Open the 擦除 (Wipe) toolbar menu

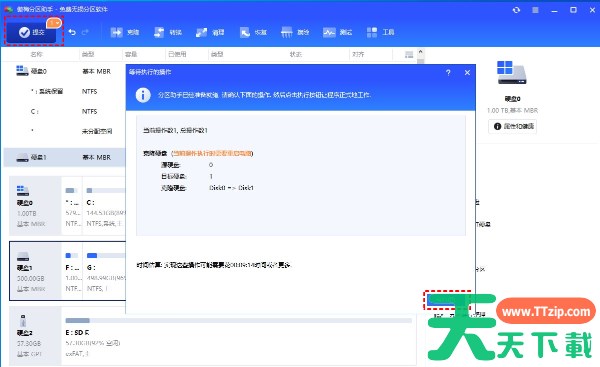(295, 33)
